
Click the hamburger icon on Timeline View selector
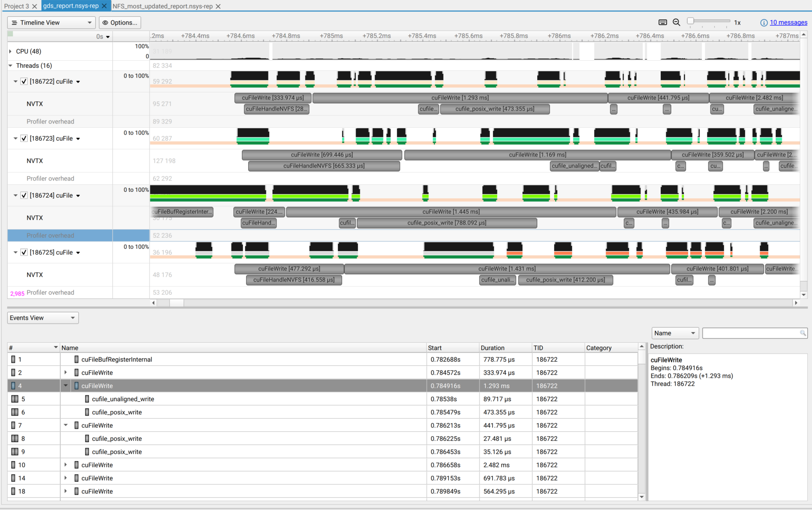click(x=15, y=22)
